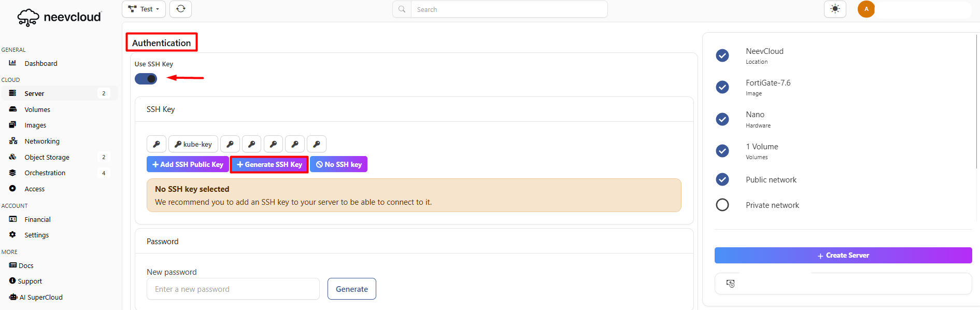Viewport: 980px width, 310px height.
Task: Select the kube-key SSH key
Action: (x=193, y=144)
